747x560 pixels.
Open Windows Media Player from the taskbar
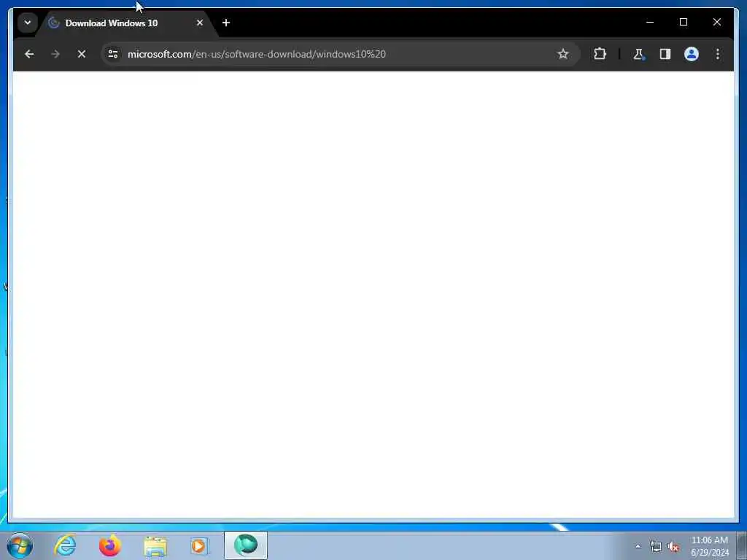(x=200, y=545)
